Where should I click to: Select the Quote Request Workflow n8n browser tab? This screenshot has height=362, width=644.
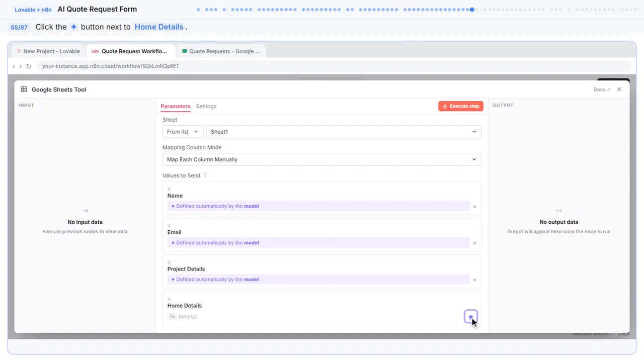coord(131,51)
